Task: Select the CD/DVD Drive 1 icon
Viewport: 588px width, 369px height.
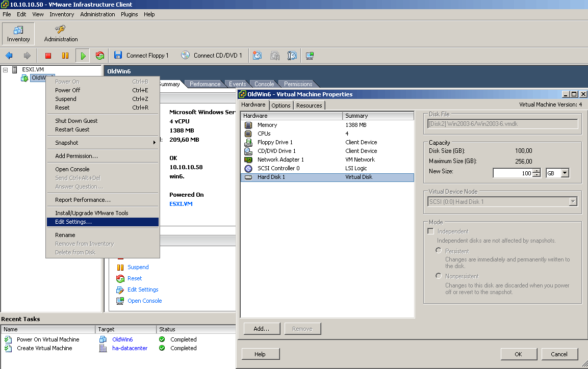Action: pyautogui.click(x=248, y=151)
